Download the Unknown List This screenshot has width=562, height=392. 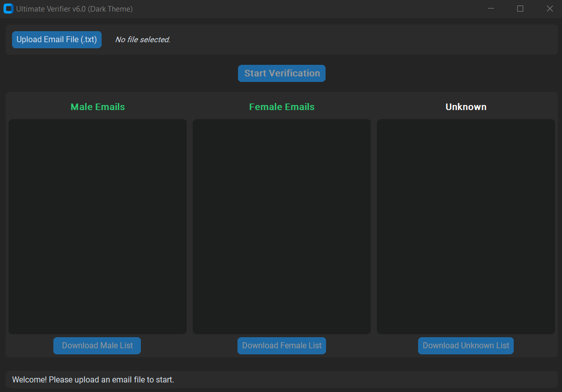coord(466,346)
